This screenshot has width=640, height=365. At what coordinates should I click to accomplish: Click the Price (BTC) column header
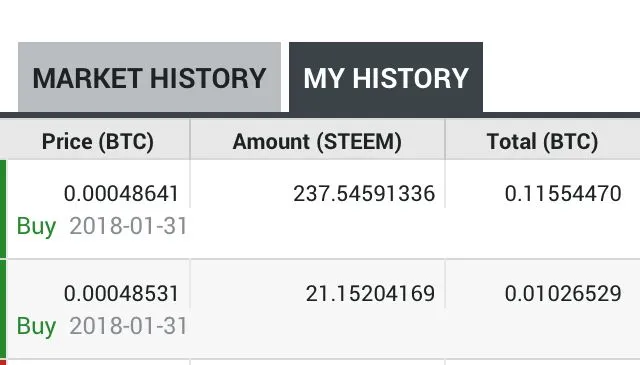(x=98, y=142)
